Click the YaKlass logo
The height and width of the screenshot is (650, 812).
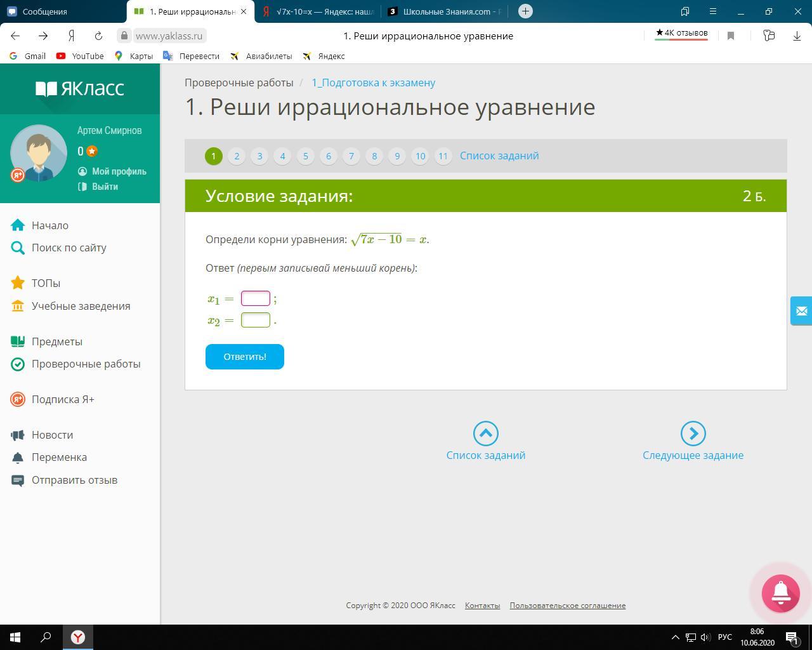coord(80,88)
